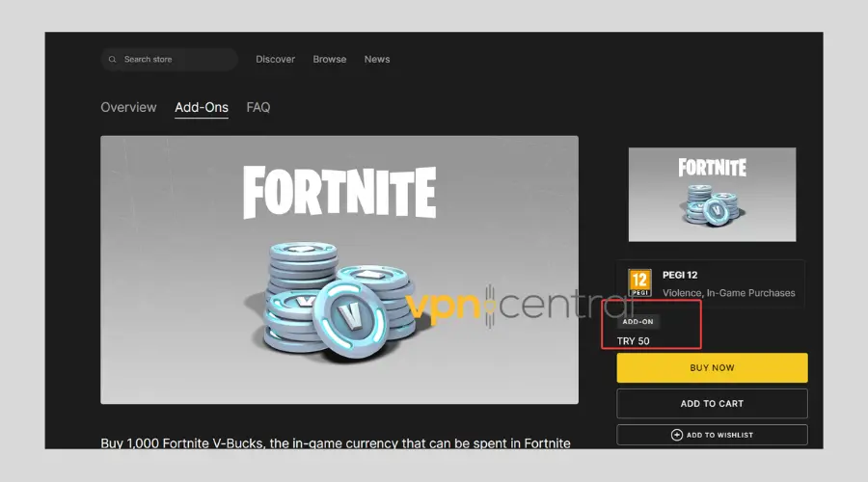Image resolution: width=868 pixels, height=482 pixels.
Task: Click the PEGI 12 rating badge icon
Action: 639,282
